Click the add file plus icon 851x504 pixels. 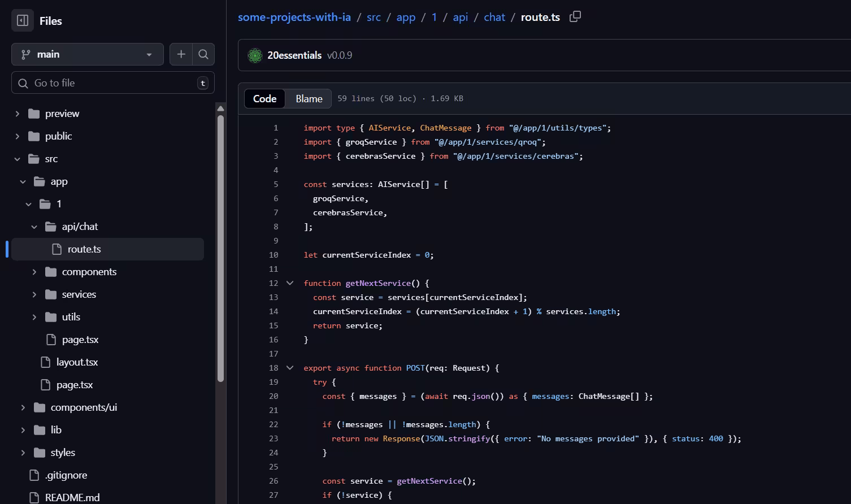point(181,54)
